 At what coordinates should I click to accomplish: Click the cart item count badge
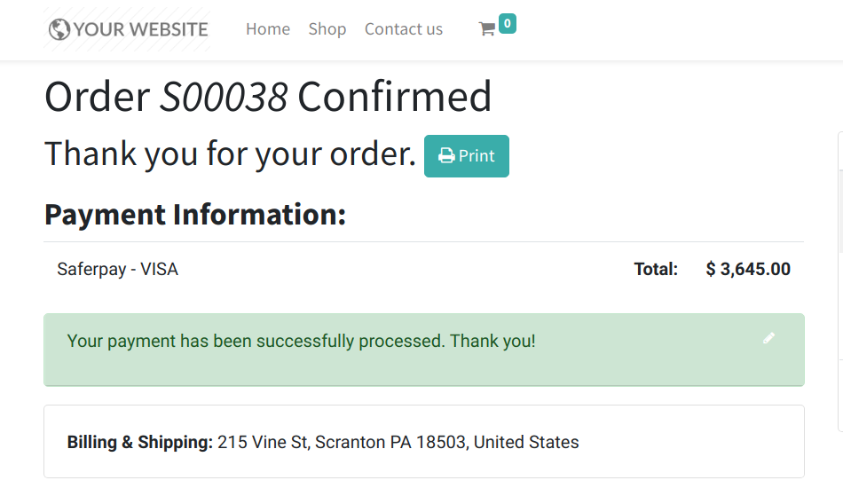[507, 24]
